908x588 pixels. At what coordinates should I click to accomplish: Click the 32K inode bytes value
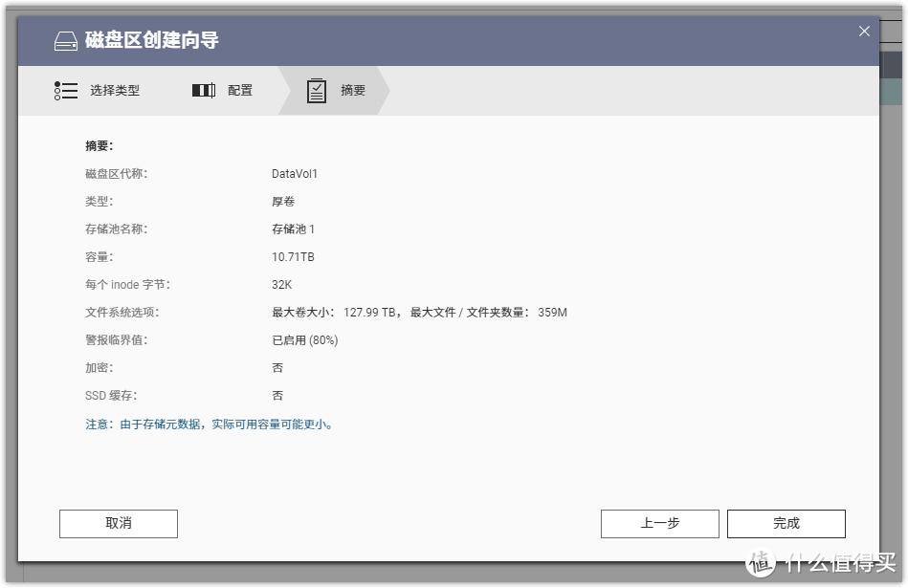pyautogui.click(x=283, y=284)
